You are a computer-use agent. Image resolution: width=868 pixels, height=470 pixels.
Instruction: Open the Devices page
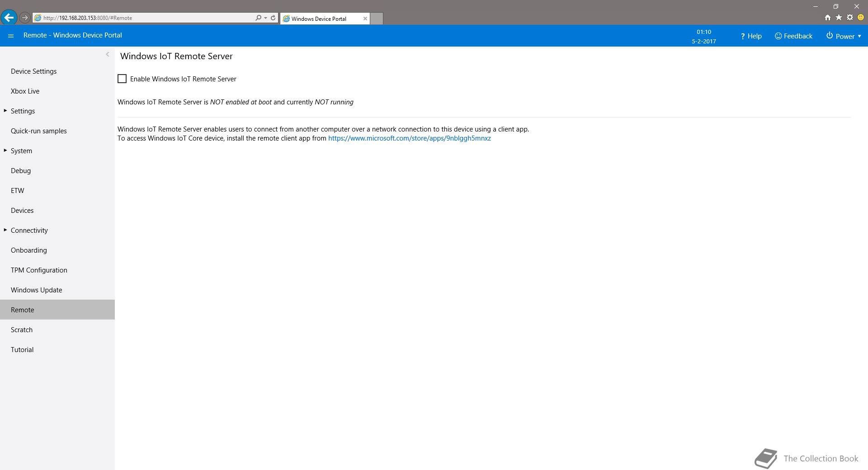pyautogui.click(x=57, y=211)
